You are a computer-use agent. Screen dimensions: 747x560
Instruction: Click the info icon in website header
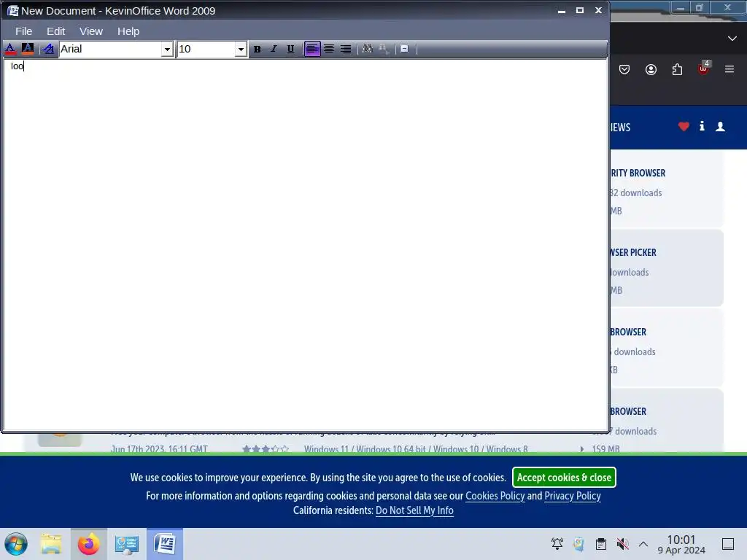[702, 125]
